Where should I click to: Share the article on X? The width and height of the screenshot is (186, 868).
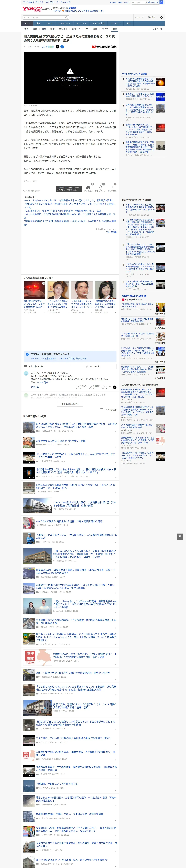click(57, 47)
